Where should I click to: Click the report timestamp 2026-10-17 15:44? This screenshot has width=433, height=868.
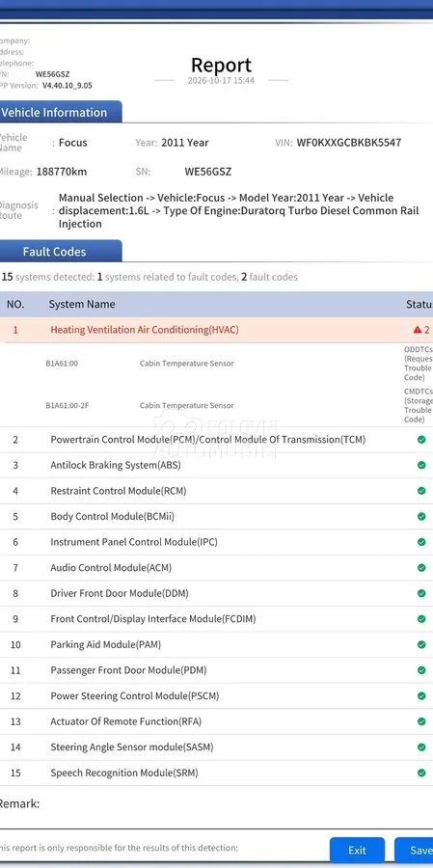pyautogui.click(x=221, y=80)
